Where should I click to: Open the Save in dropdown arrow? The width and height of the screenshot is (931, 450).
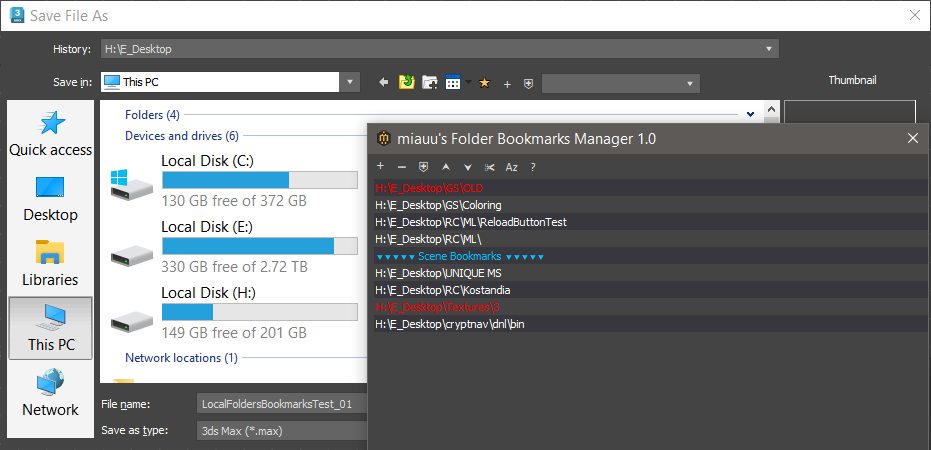(349, 82)
